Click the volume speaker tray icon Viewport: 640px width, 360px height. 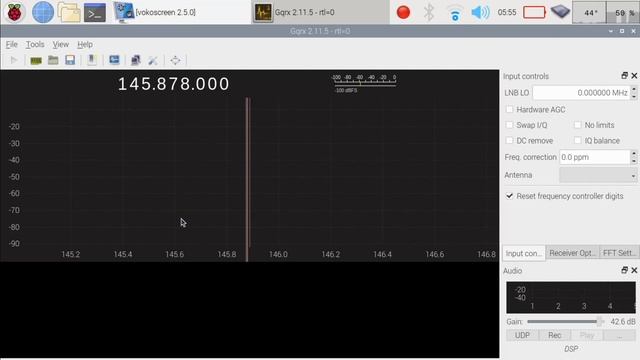pos(480,13)
